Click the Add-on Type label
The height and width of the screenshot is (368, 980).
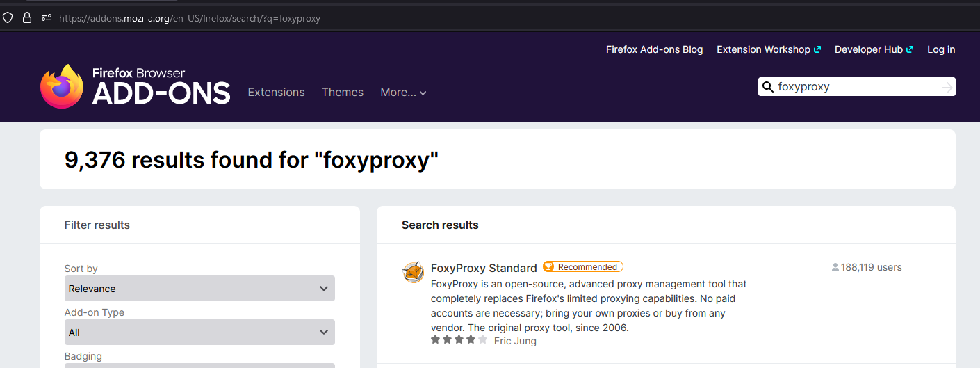click(95, 312)
